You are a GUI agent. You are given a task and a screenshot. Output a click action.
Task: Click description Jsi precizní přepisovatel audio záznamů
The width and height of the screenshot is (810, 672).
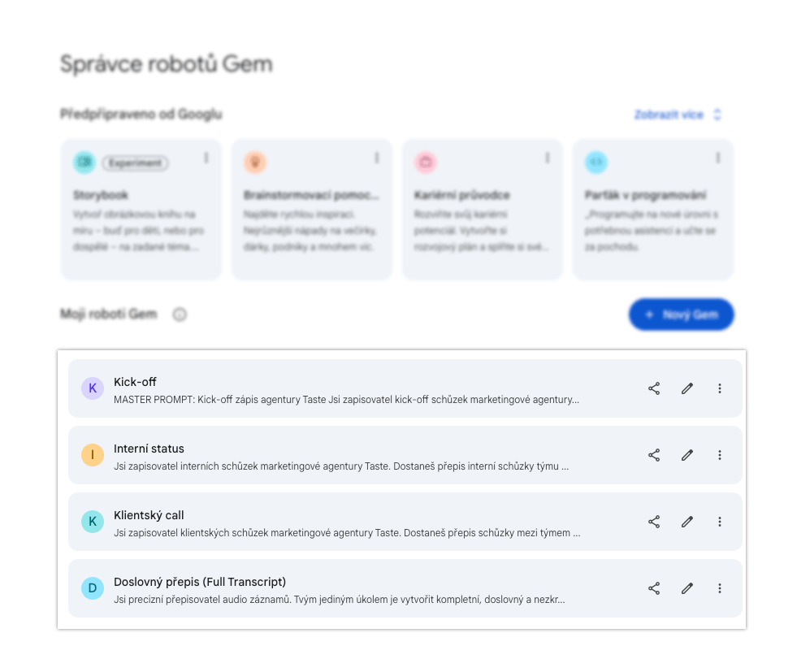coord(340,599)
